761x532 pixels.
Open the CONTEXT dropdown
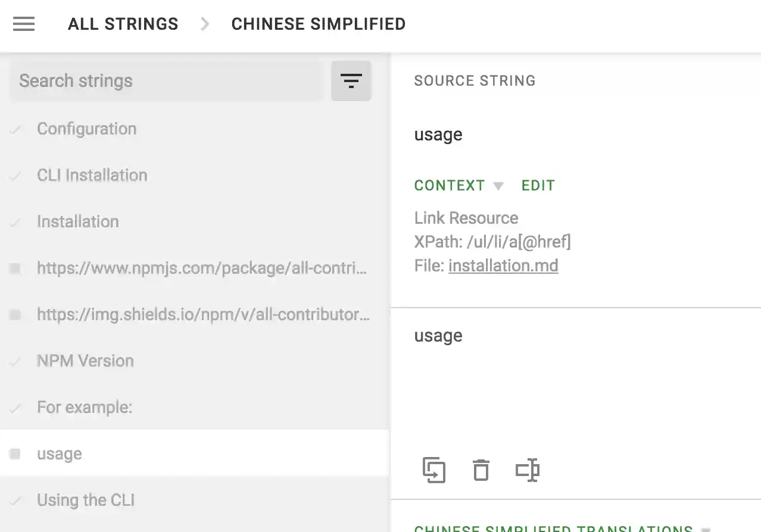pyautogui.click(x=498, y=185)
